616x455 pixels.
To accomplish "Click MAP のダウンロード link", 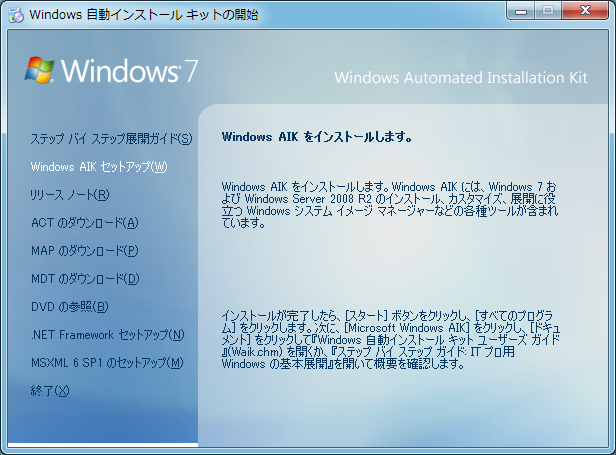I will 84,250.
